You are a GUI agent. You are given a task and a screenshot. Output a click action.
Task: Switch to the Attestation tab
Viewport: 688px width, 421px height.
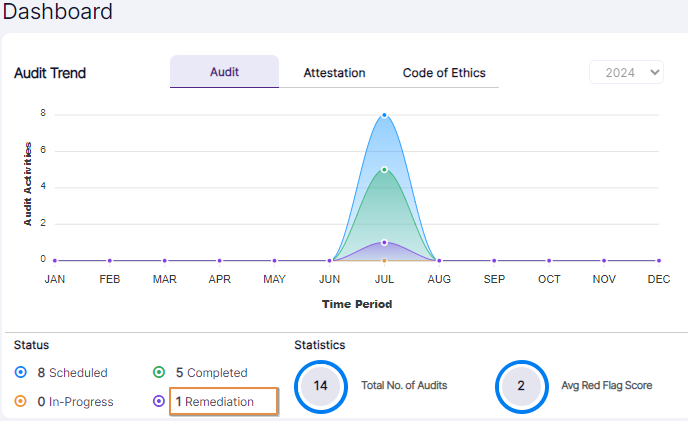coord(334,73)
